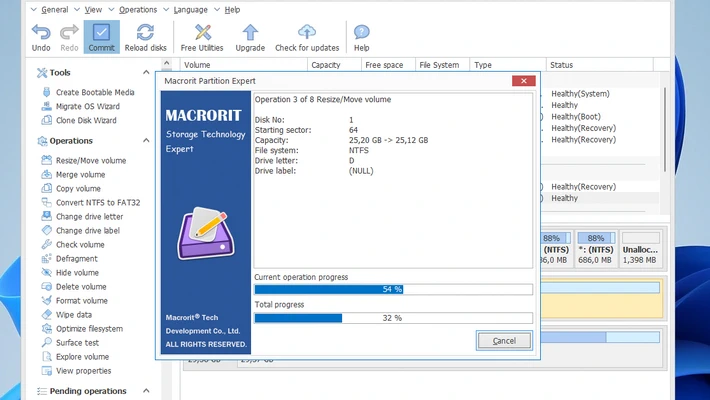
Task: Click the Tools section heading
Action: (60, 72)
